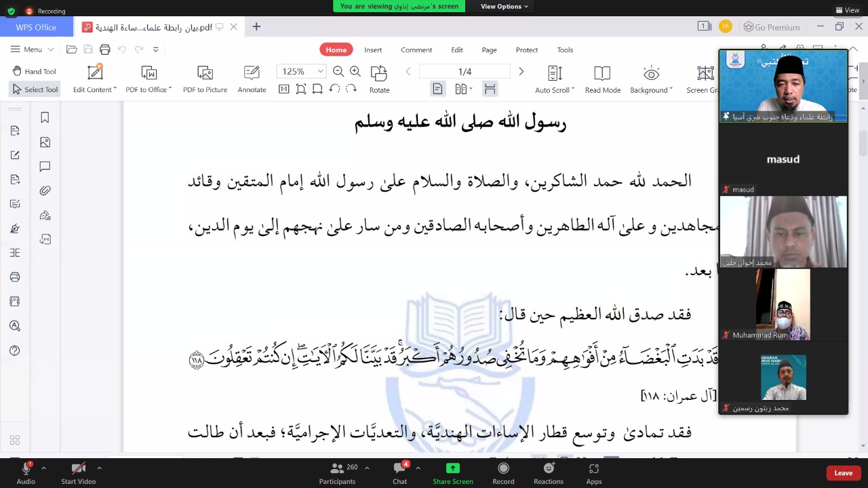Click the Fit Page icon
The image size is (868, 488).
click(x=301, y=89)
